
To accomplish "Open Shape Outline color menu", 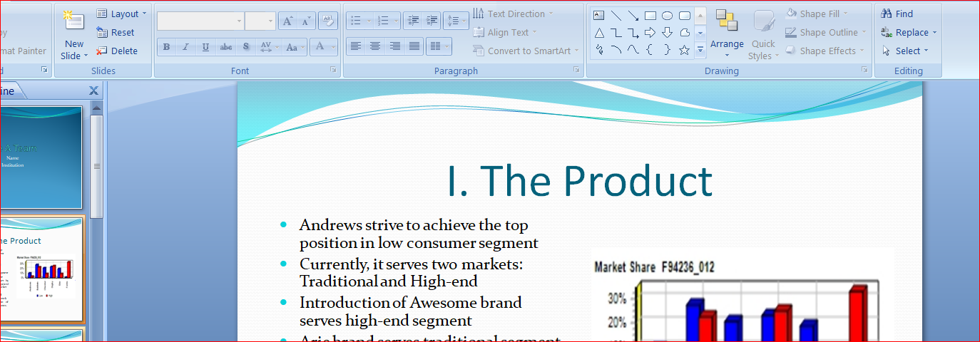I will (827, 32).
